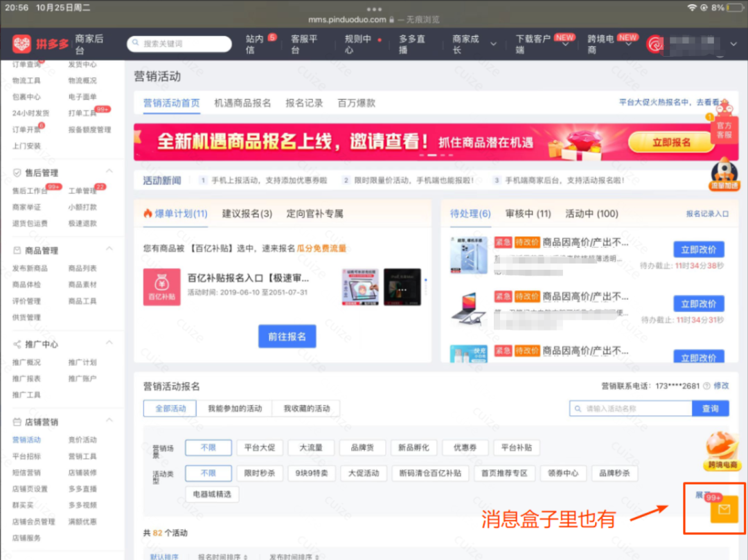Click the 流量加速 rocket icon

[x=724, y=174]
